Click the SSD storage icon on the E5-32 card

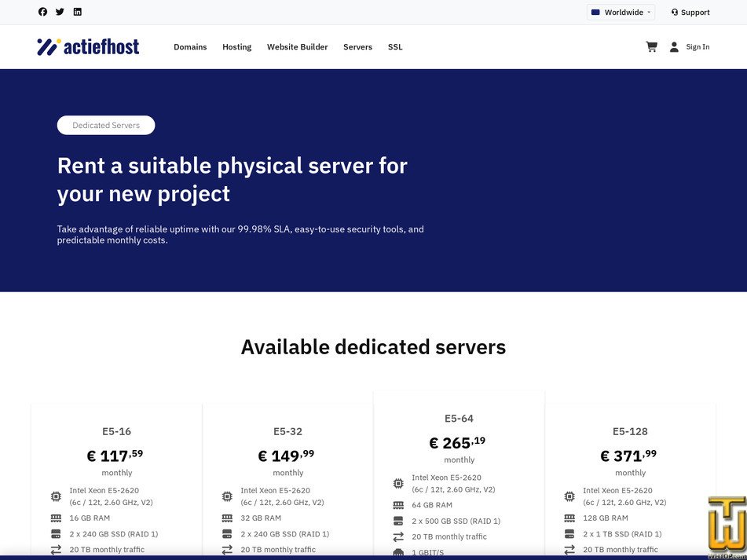(x=227, y=533)
